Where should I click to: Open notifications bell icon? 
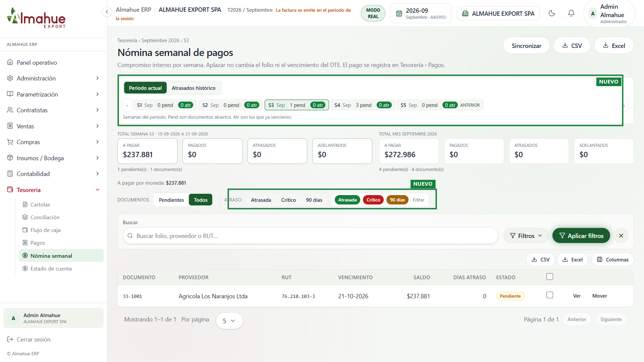click(571, 13)
